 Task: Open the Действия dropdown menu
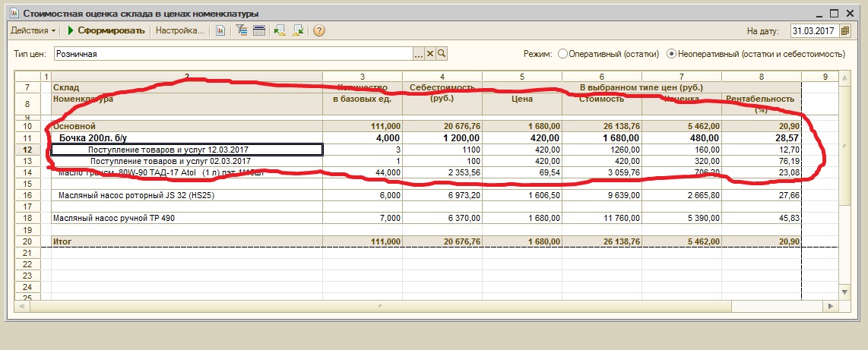point(33,31)
